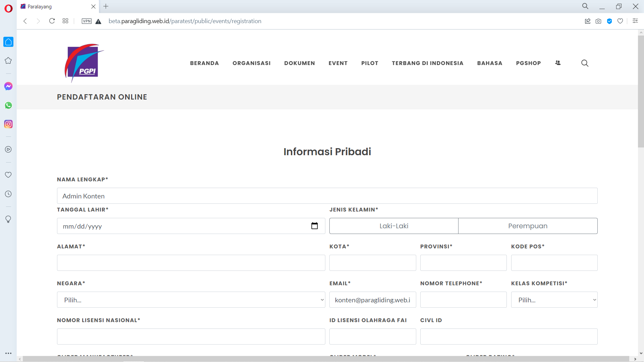Toggle the VPN badge in address bar
Viewport: 644px width, 362px height.
click(87, 21)
